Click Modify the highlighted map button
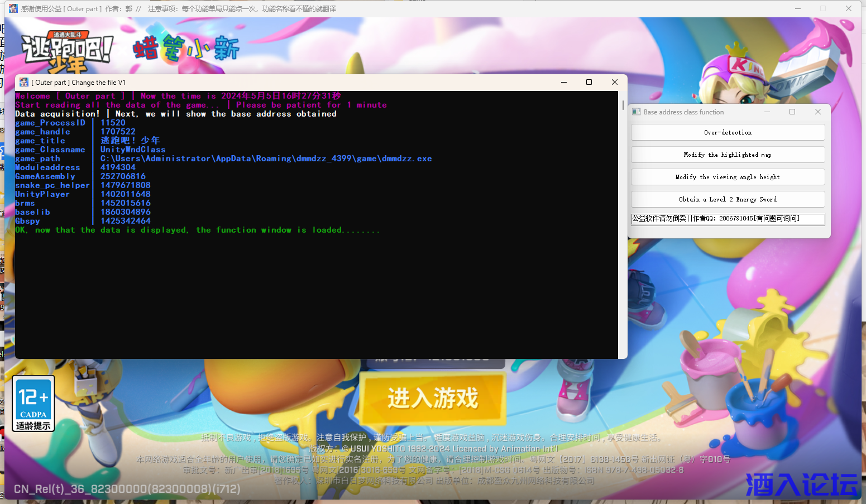This screenshot has height=504, width=866. click(x=728, y=155)
